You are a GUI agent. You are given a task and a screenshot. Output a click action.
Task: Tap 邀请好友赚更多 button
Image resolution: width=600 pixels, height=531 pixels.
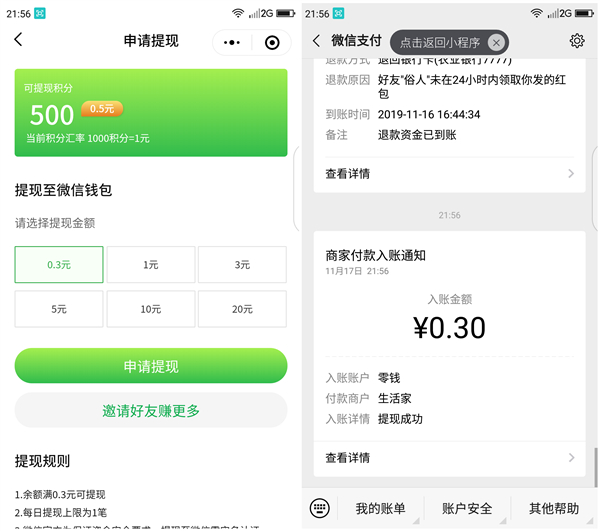[x=151, y=410]
